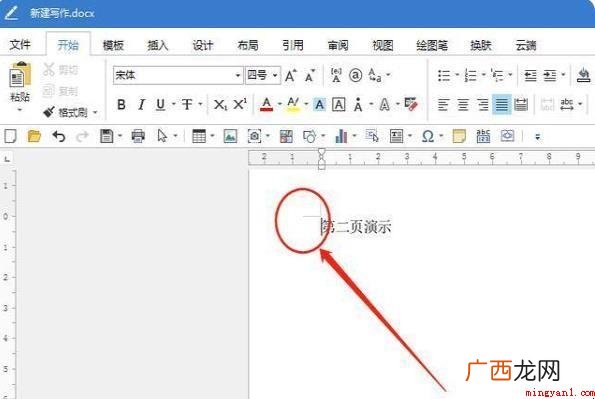Open the 插入 tab
The width and height of the screenshot is (595, 399).
coord(157,45)
